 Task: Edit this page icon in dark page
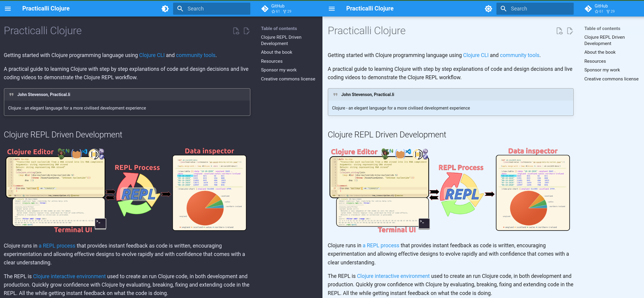246,31
